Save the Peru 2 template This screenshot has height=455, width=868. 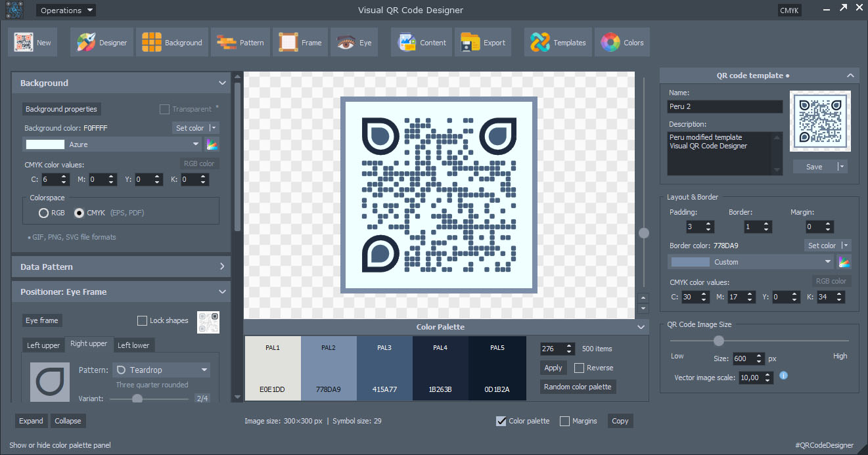(x=815, y=166)
